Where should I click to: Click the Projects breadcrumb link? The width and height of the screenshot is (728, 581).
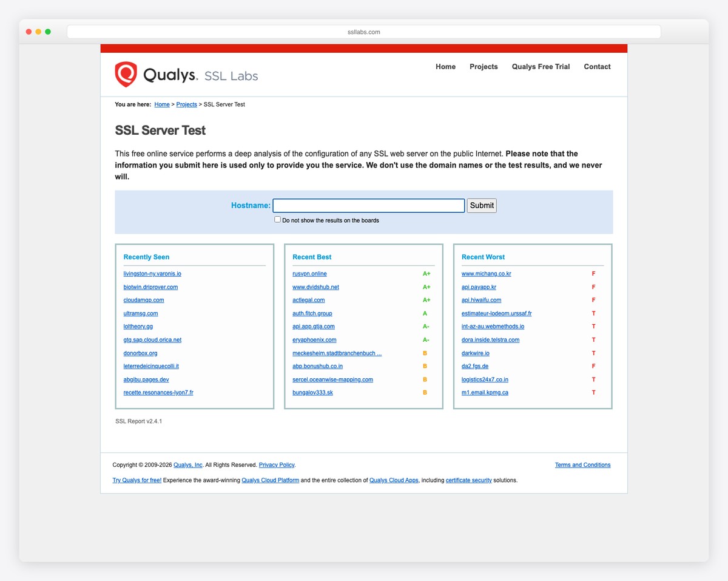point(186,104)
